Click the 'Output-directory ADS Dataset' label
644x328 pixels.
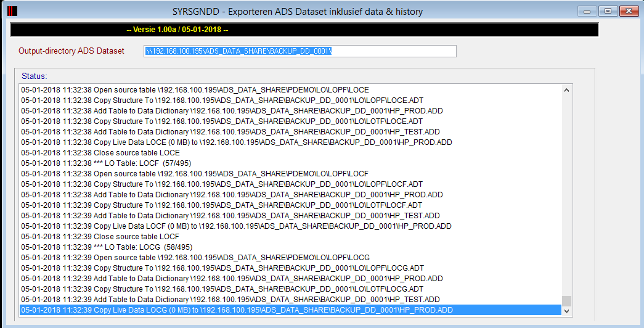pos(71,51)
